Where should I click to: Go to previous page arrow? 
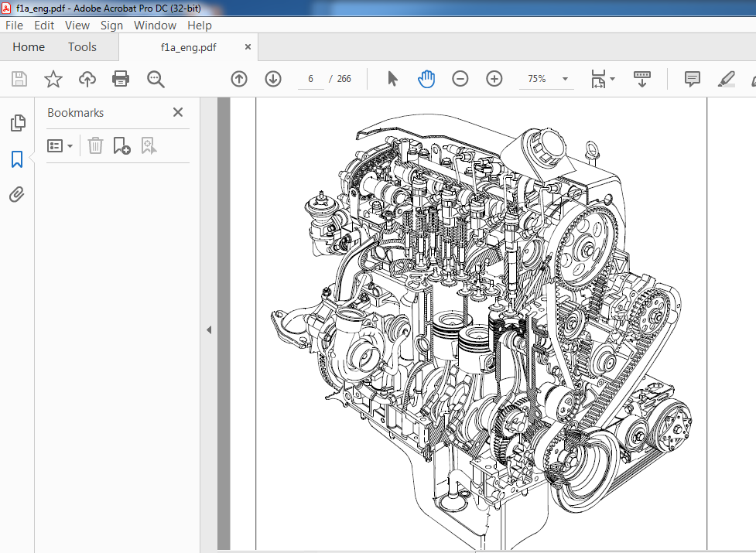pos(239,79)
